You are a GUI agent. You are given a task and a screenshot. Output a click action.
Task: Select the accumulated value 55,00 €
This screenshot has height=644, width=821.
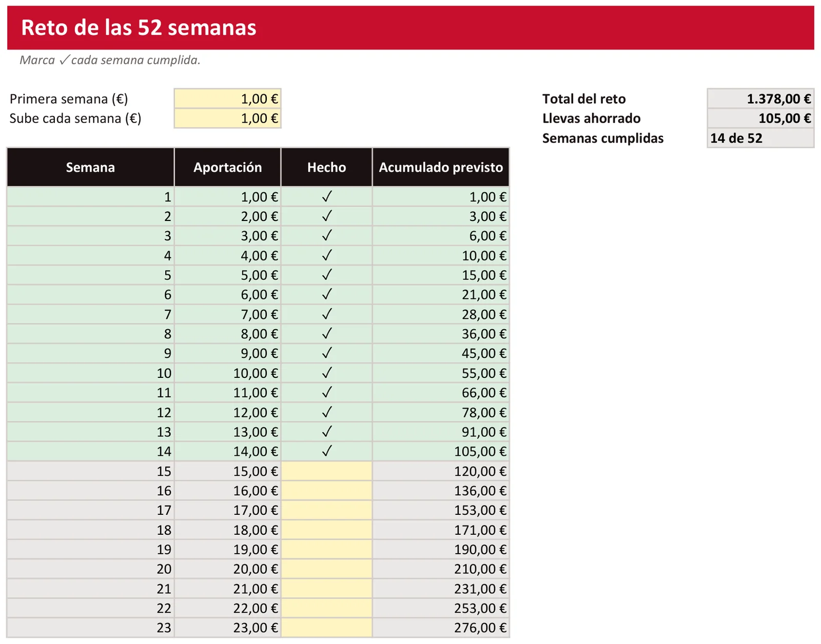coord(441,373)
